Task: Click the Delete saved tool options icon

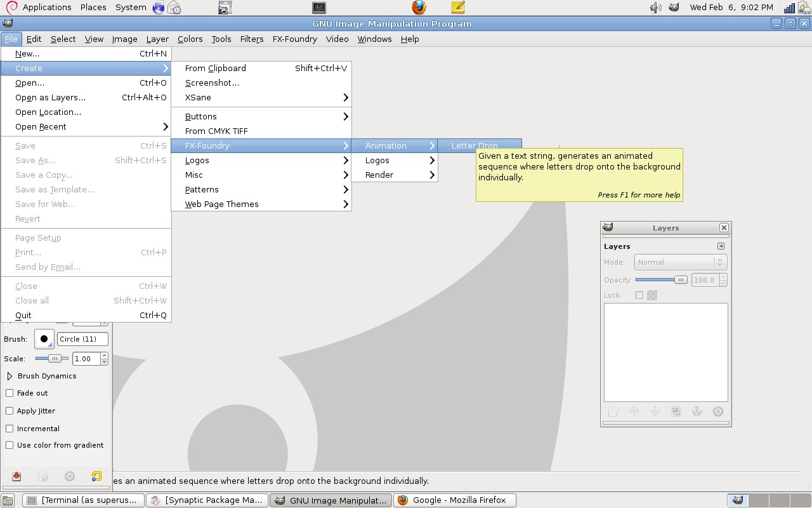Action: point(70,476)
